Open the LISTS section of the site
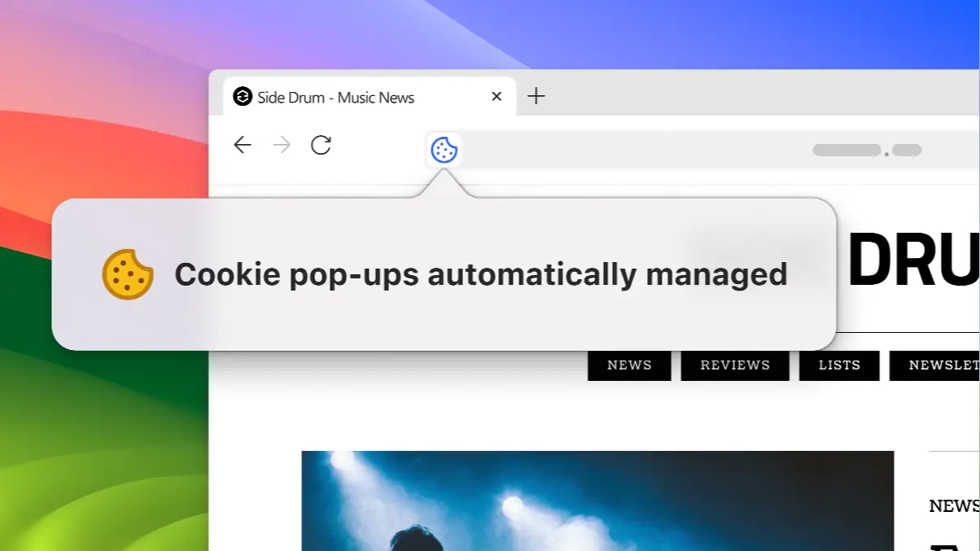The height and width of the screenshot is (551, 980). [839, 365]
